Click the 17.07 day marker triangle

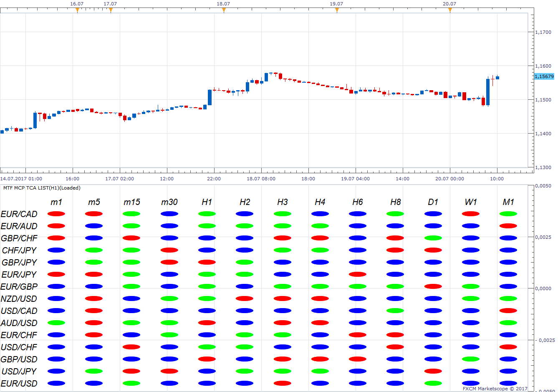tap(111, 10)
